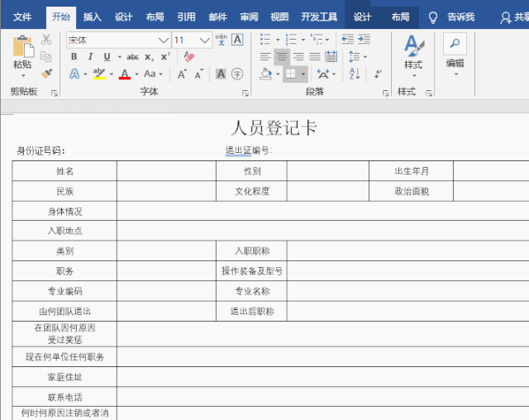Toggle italic formatting
Viewport: 529px width, 420px height.
pos(90,57)
